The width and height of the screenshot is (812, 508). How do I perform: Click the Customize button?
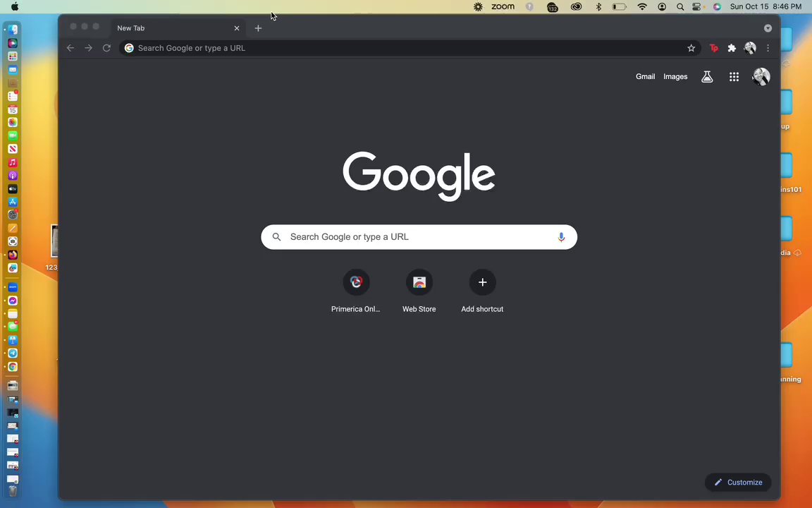[738, 482]
